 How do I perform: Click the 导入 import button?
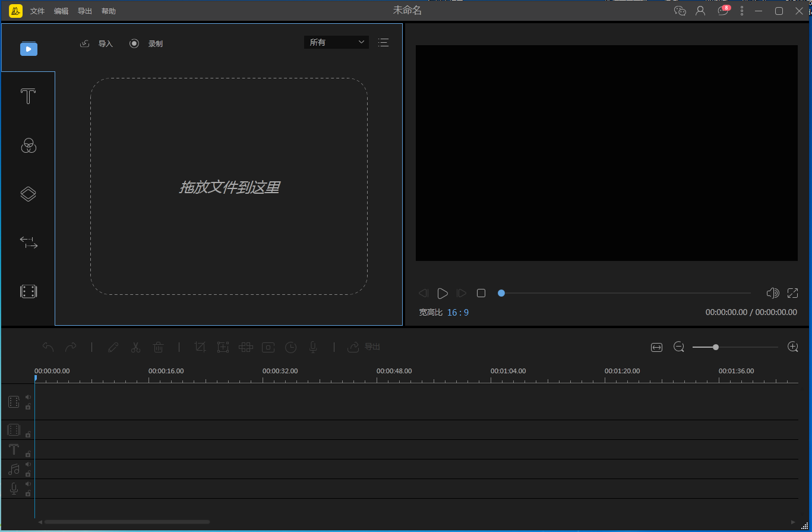96,43
